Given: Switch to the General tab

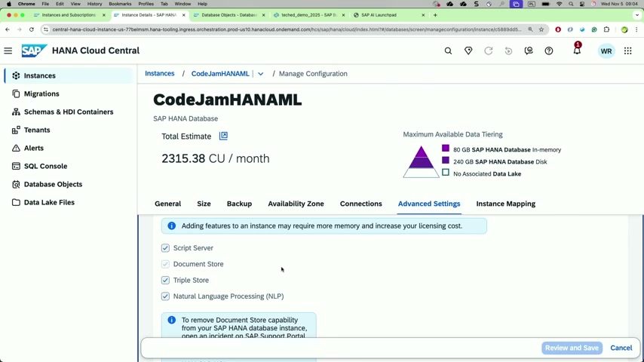Looking at the screenshot, I should click(167, 204).
